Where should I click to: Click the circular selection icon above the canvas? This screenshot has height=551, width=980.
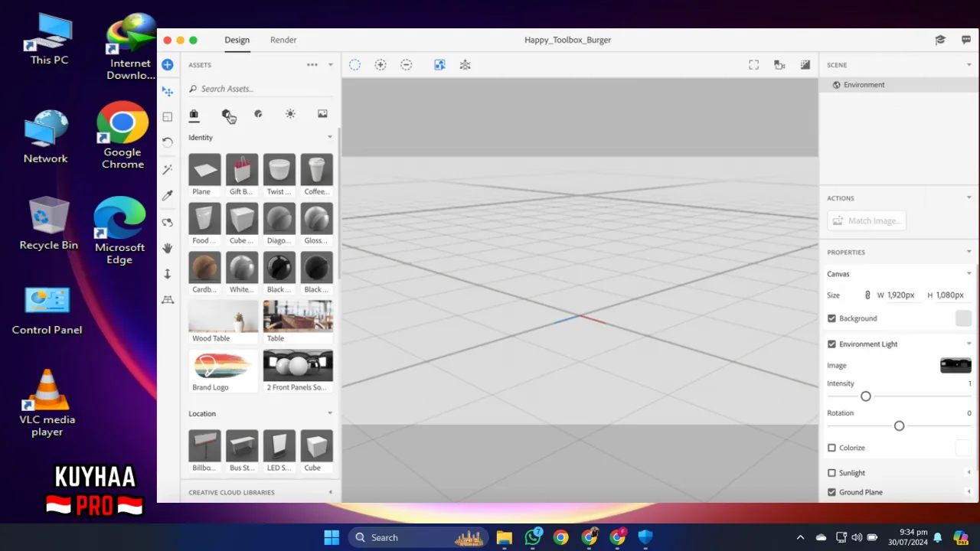354,65
